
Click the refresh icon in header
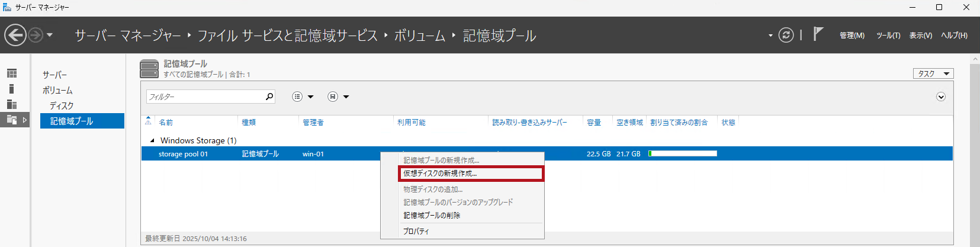click(786, 35)
